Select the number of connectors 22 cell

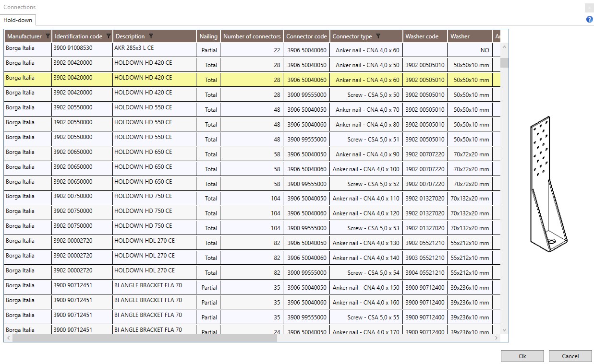coord(252,50)
